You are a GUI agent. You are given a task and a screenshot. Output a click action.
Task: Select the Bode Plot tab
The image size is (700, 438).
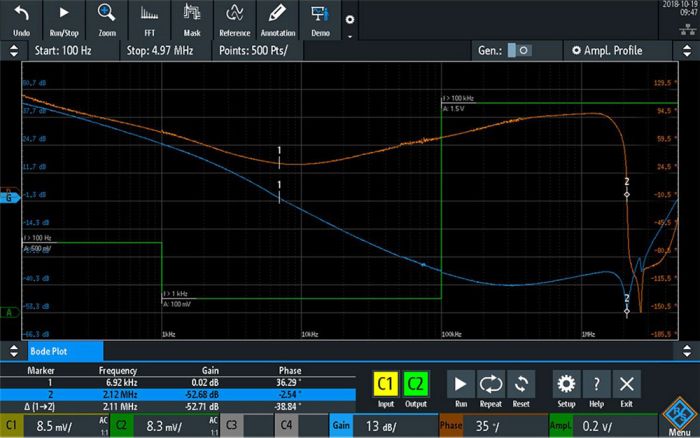tap(62, 351)
